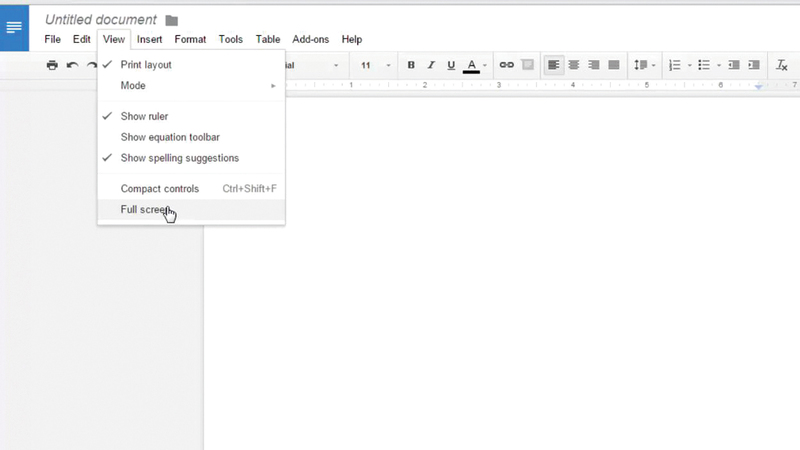The width and height of the screenshot is (800, 450).
Task: Turn off Show spelling suggestions
Action: click(179, 158)
